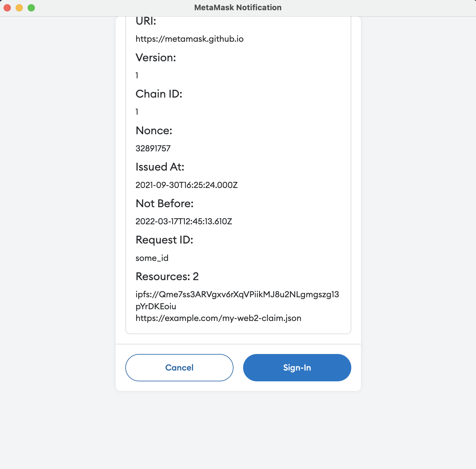Click inside the message details panel

pyautogui.click(x=238, y=180)
